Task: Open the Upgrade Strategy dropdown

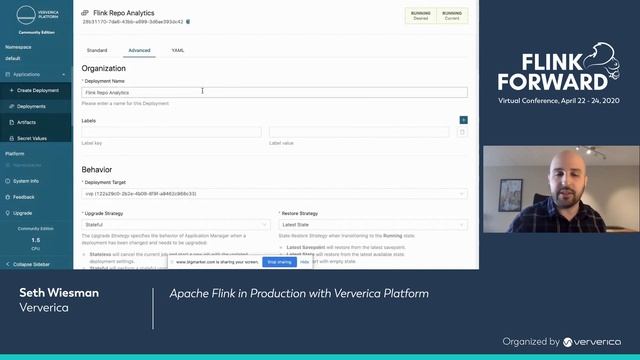Action: [x=176, y=224]
